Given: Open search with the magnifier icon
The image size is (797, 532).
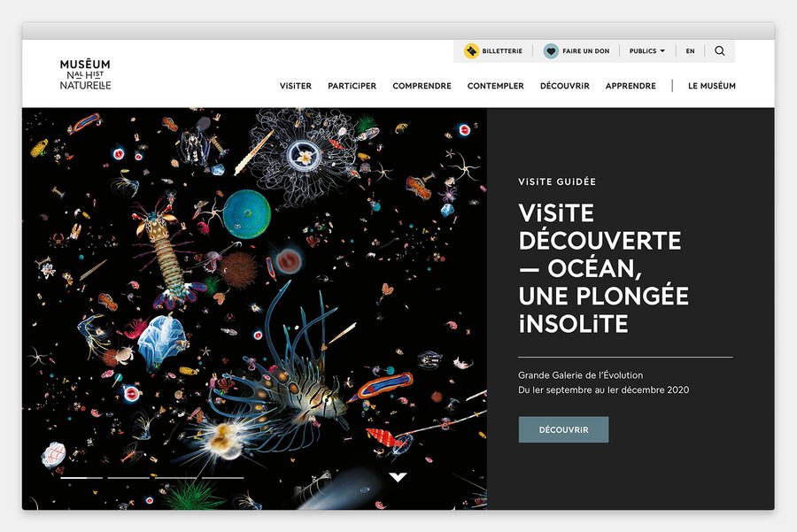Looking at the screenshot, I should click(720, 51).
